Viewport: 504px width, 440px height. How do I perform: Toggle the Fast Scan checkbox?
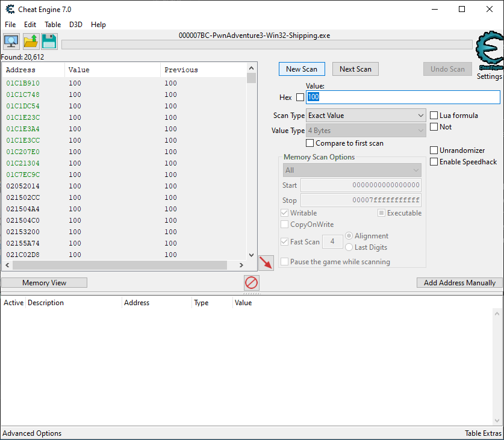point(284,242)
